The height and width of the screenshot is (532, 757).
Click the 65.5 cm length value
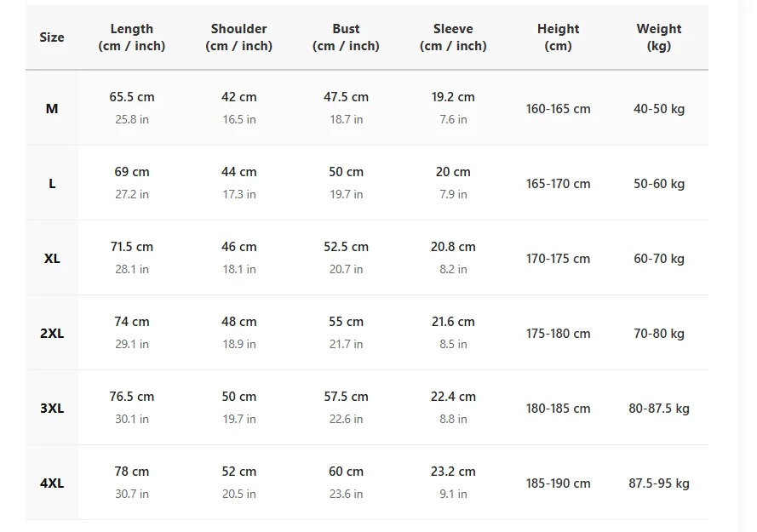click(132, 97)
